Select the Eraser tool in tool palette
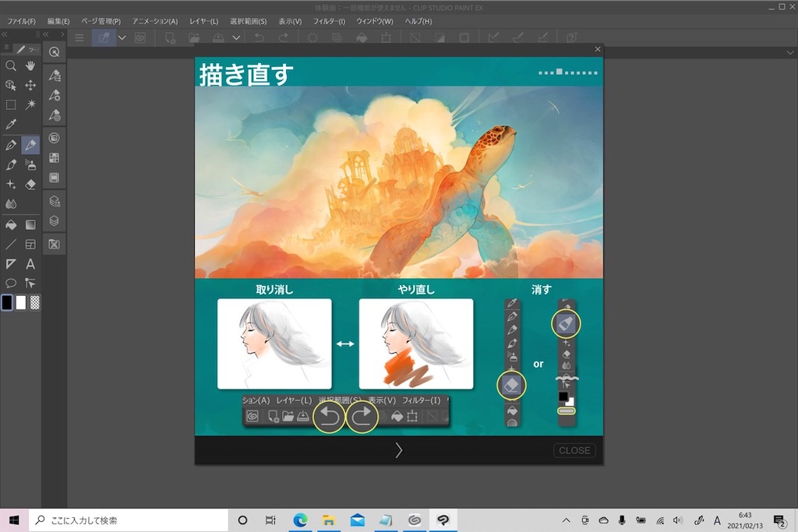This screenshot has width=798, height=532. 30,184
